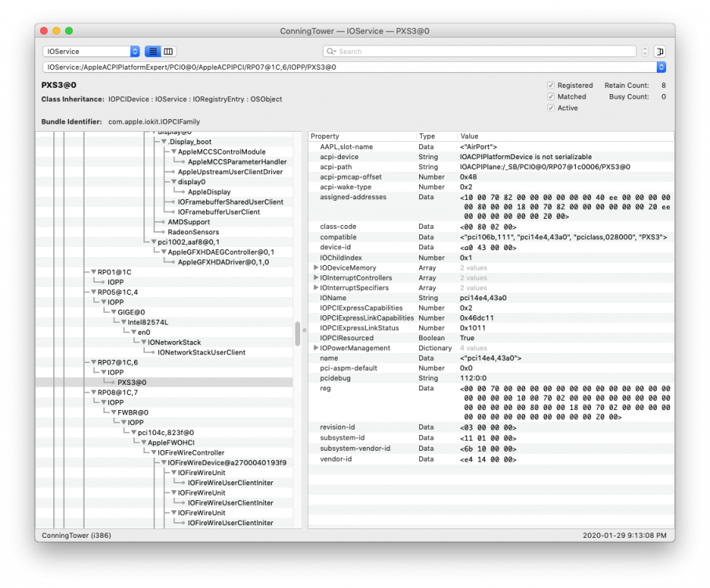Toggle the Registered checkbox

(x=551, y=85)
